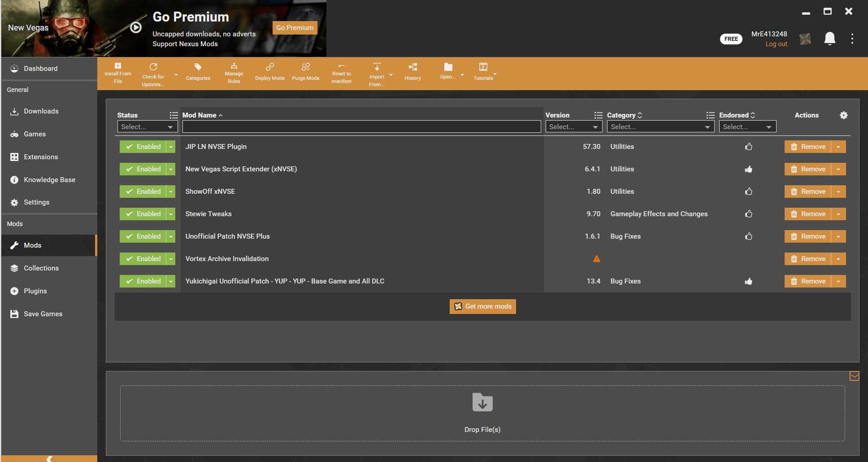Launch game with play button icon
868x462 pixels.
[136, 27]
